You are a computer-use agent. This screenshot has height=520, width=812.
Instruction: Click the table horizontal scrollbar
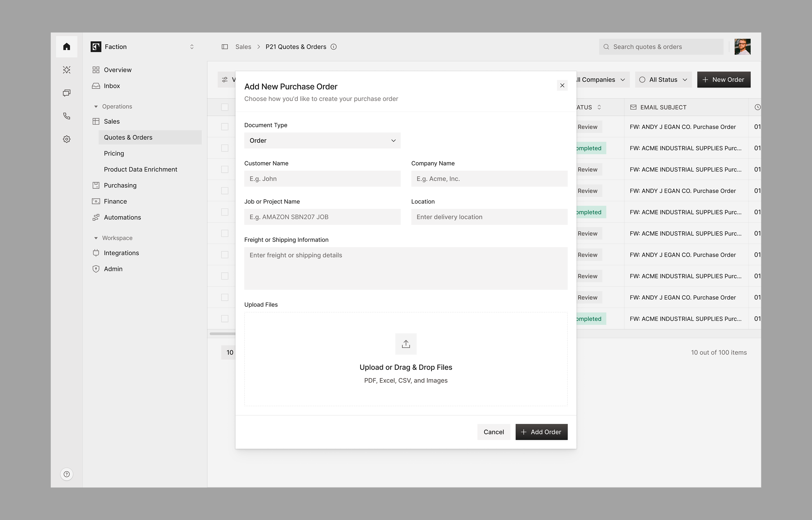coord(223,334)
